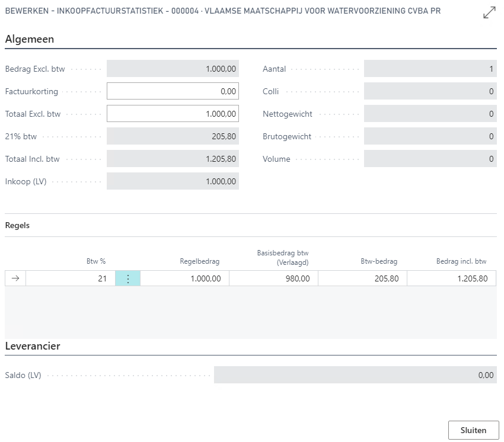Click the Saldo (LV) value field
Image resolution: width=504 pixels, height=442 pixels.
tap(355, 375)
